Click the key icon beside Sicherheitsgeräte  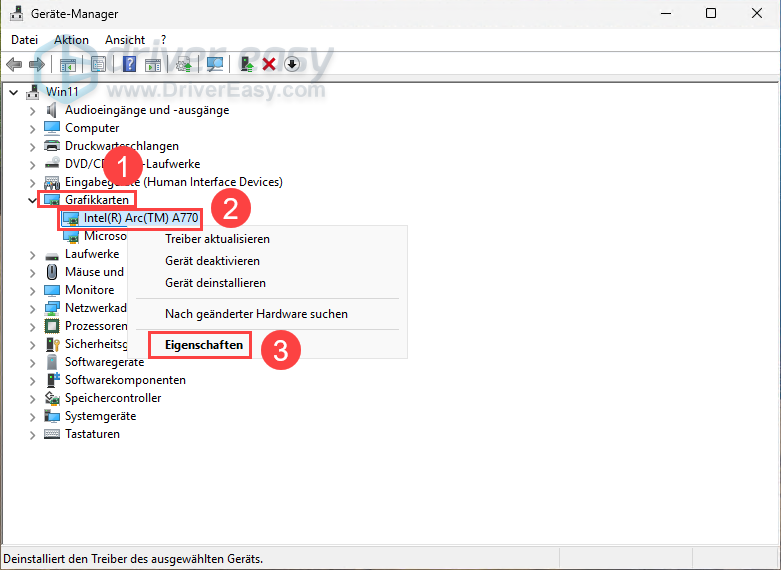(x=53, y=344)
